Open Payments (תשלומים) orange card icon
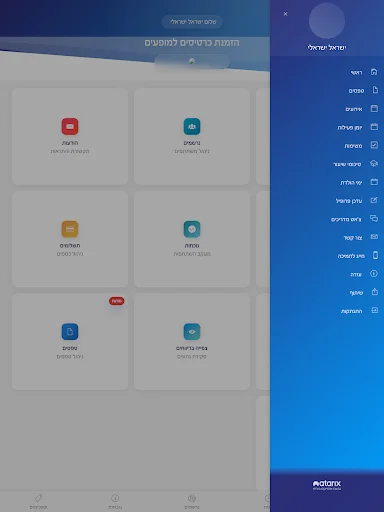The width and height of the screenshot is (384, 512). tap(70, 229)
